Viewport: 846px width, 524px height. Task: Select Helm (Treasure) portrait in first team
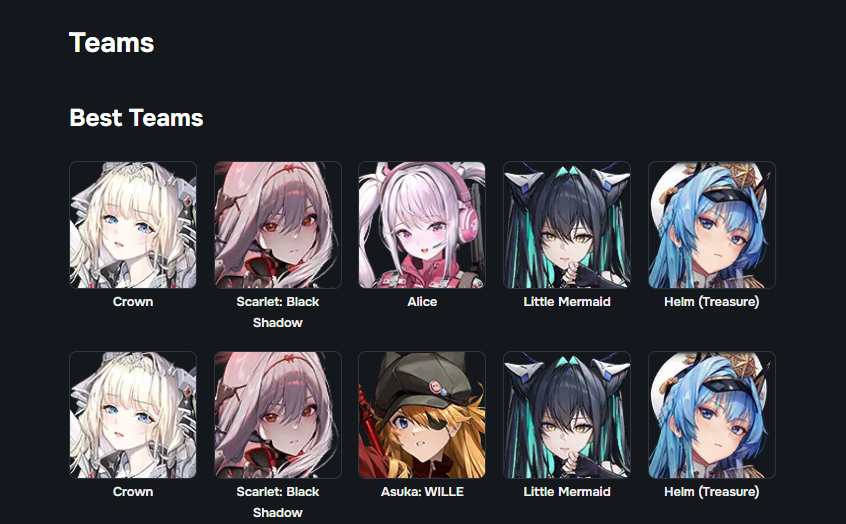tap(712, 224)
